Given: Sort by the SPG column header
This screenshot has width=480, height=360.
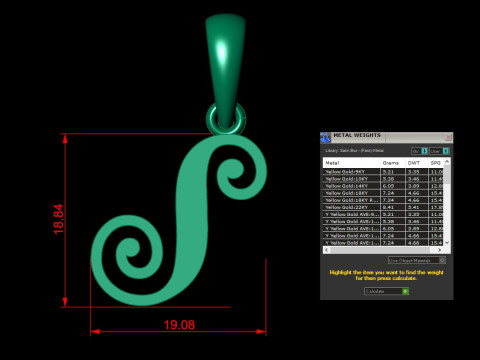Looking at the screenshot, I should (436, 163).
